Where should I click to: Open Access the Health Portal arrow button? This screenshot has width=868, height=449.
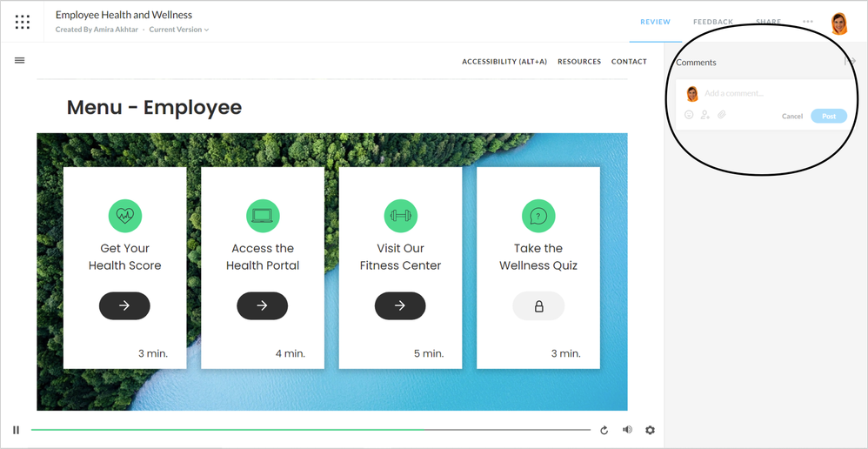pos(263,305)
